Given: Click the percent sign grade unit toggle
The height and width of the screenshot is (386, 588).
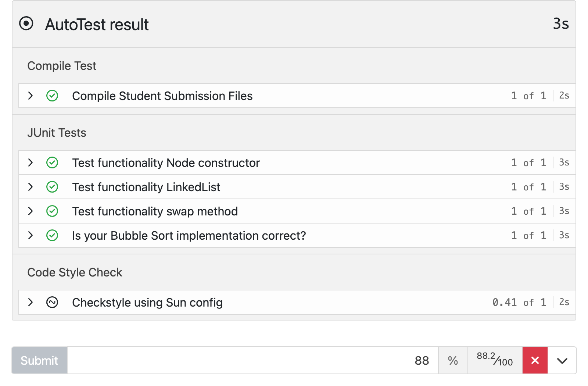Looking at the screenshot, I should point(453,360).
